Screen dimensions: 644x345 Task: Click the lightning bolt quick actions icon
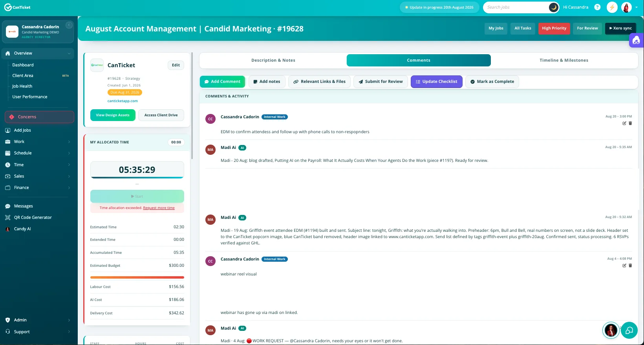612,7
